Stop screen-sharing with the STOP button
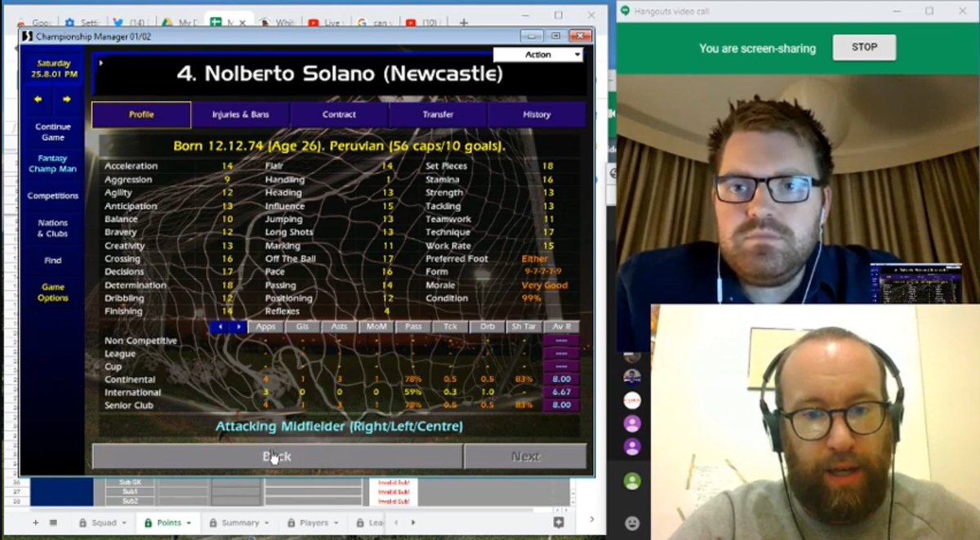Image resolution: width=980 pixels, height=540 pixels. [x=864, y=47]
